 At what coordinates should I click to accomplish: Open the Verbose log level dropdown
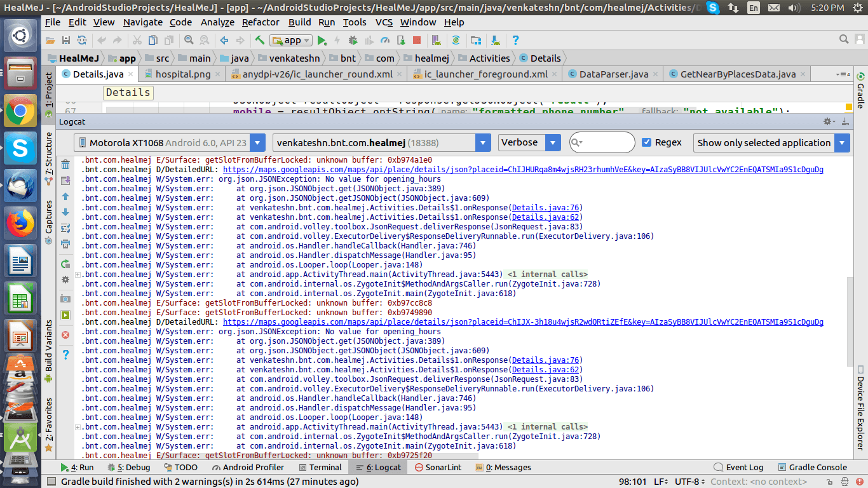(529, 143)
